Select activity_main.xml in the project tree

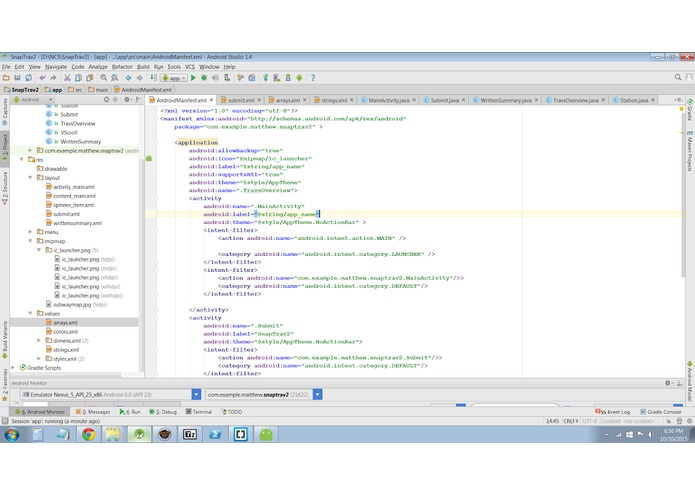(x=74, y=186)
